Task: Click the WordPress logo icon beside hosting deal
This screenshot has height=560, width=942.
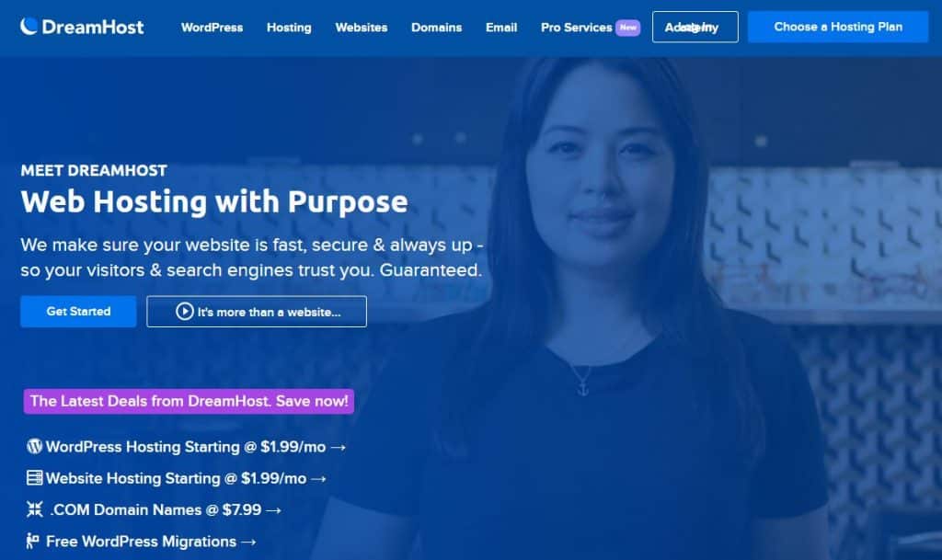Action: pyautogui.click(x=34, y=446)
